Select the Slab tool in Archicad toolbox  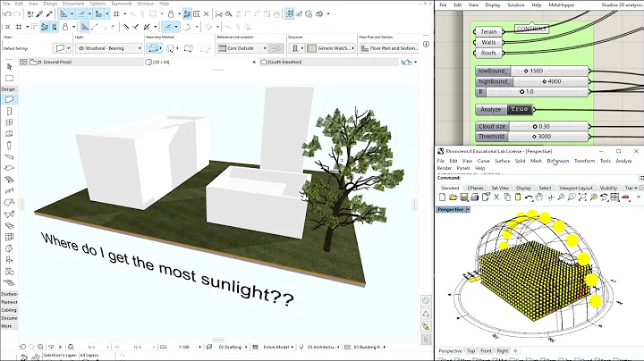pos(9,168)
